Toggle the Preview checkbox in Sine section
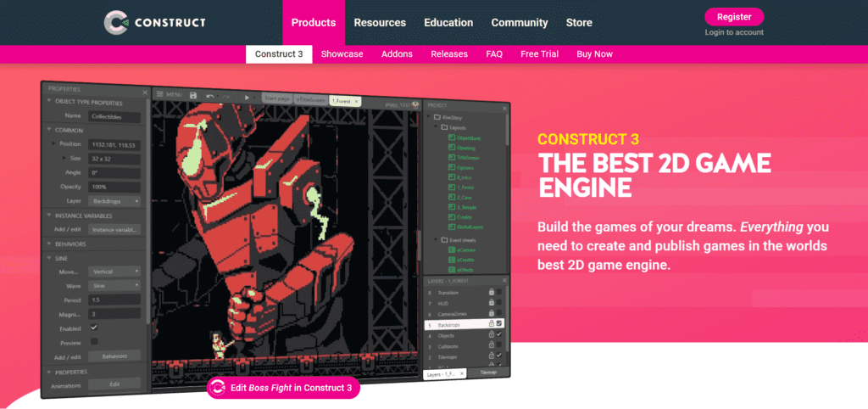 (x=93, y=342)
